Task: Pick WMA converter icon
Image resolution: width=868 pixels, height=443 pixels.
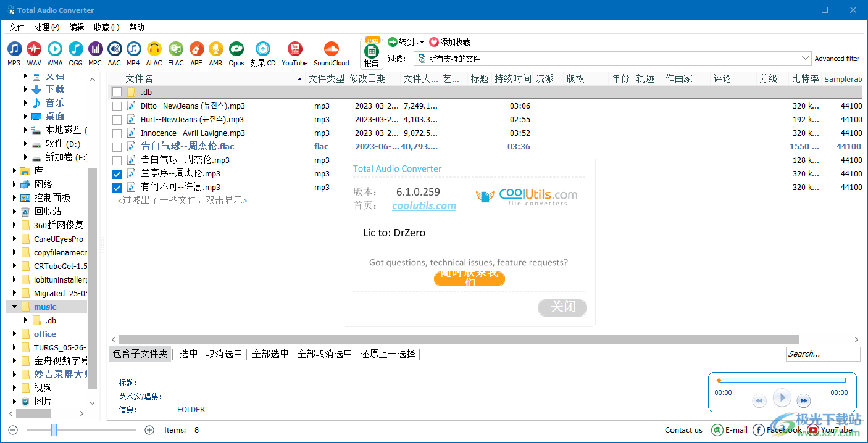Action: pyautogui.click(x=54, y=49)
